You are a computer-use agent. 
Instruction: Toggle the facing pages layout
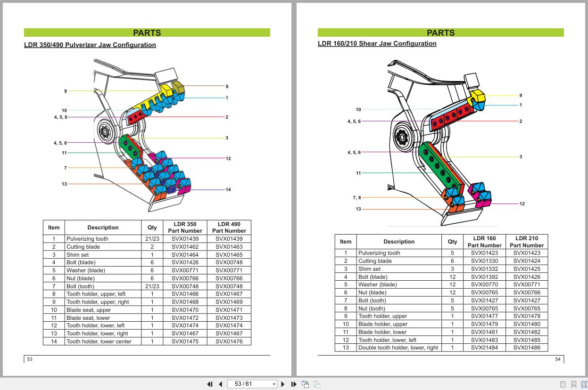coord(584,384)
